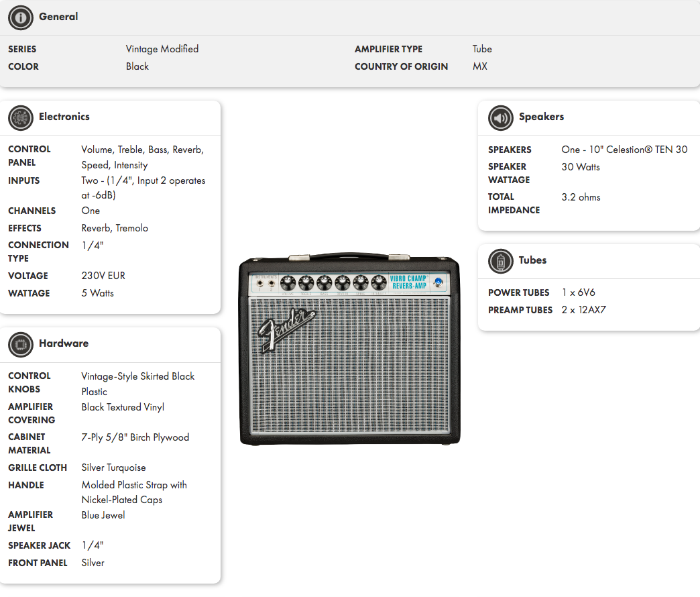The height and width of the screenshot is (597, 700).
Task: Click the CONNECTION TYPE label
Action: click(38, 252)
